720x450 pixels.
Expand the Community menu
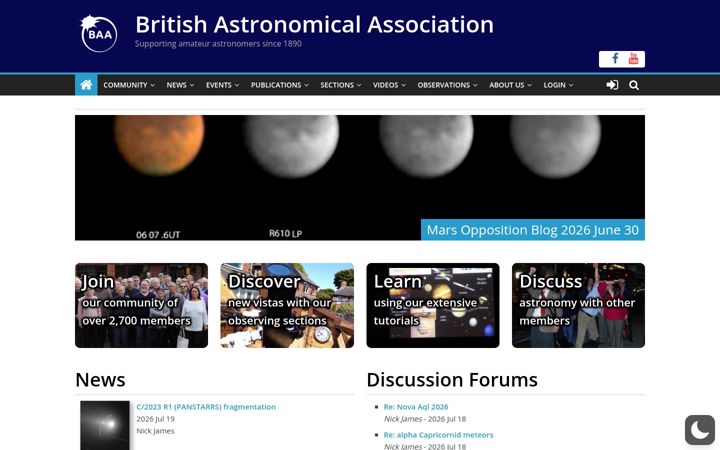coord(129,85)
